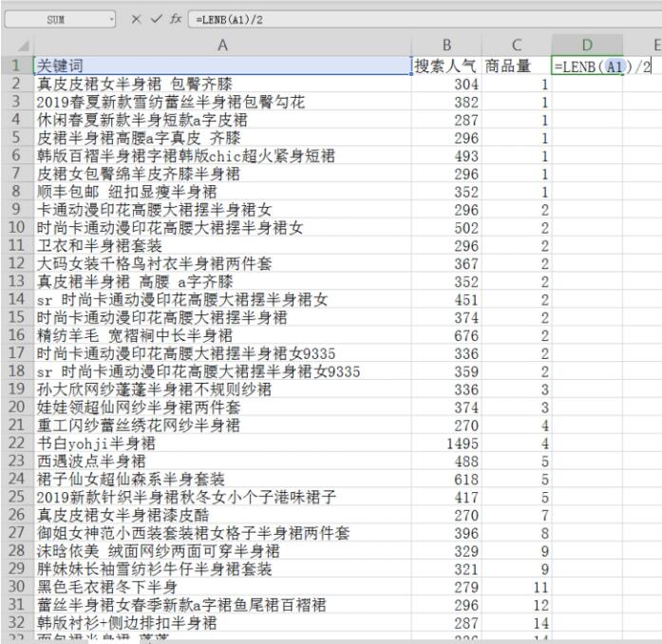Click the confirm checkmark icon in formula bar

(x=156, y=19)
